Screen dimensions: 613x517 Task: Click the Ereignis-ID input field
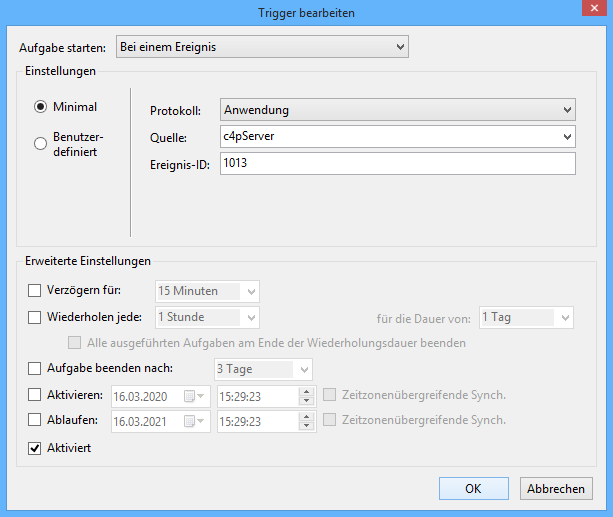(397, 163)
